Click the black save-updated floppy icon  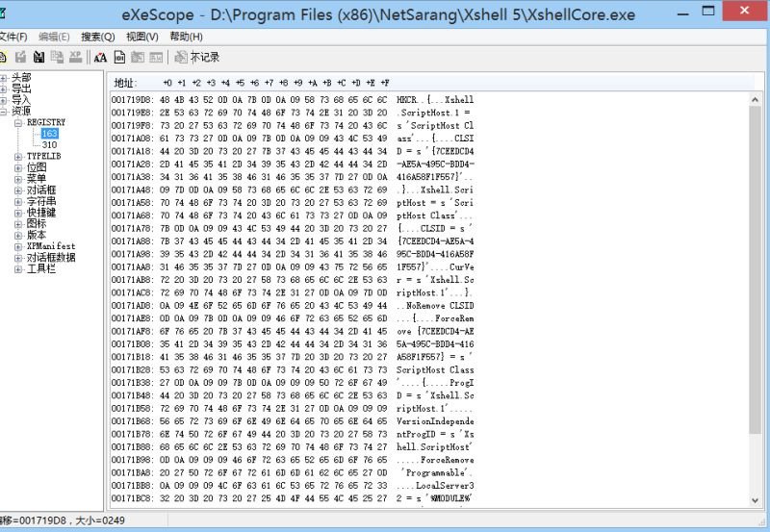(38, 58)
